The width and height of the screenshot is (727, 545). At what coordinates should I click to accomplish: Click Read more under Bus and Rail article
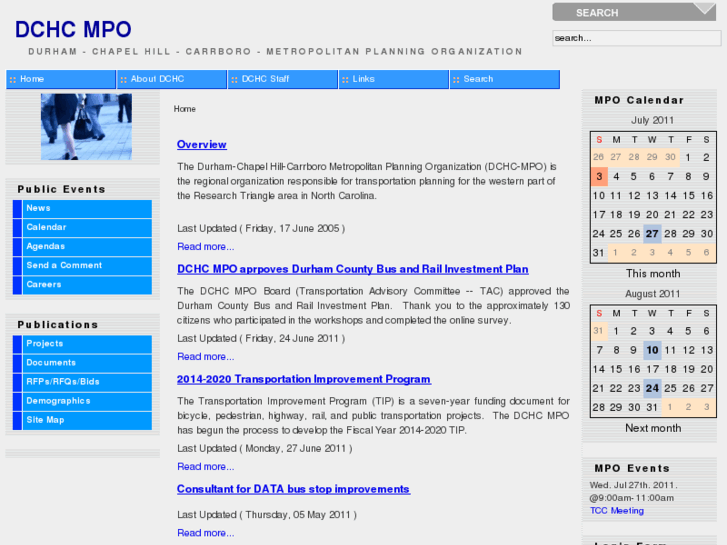click(205, 357)
